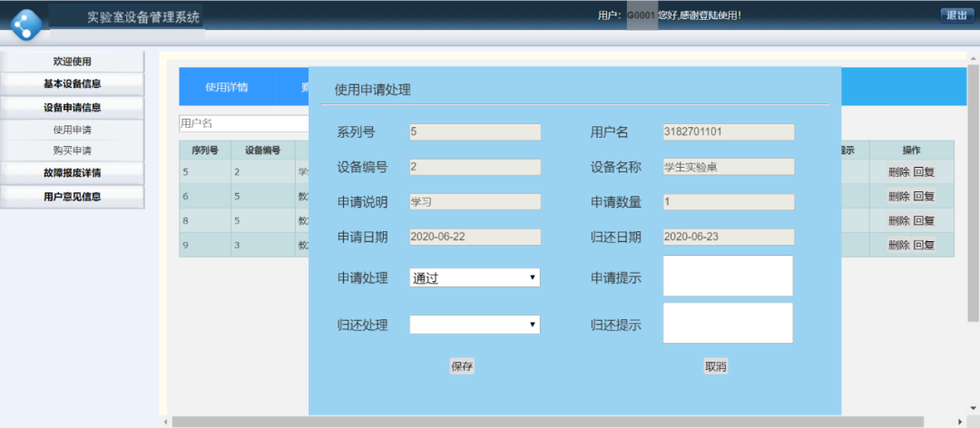Reply to row 9 with 回复

pos(924,245)
